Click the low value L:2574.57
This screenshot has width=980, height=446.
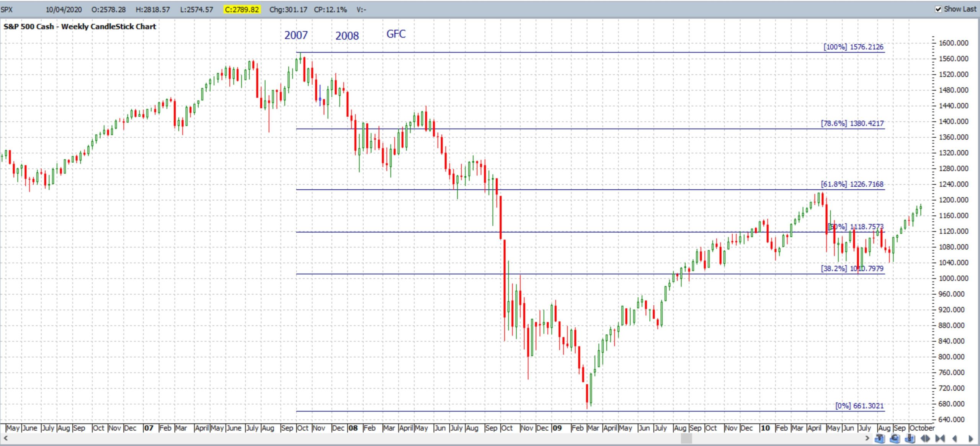click(196, 10)
